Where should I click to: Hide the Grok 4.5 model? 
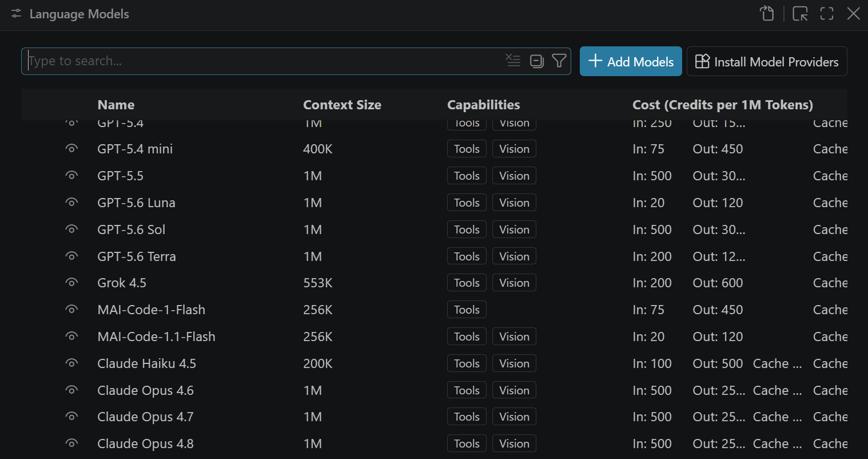pos(71,283)
